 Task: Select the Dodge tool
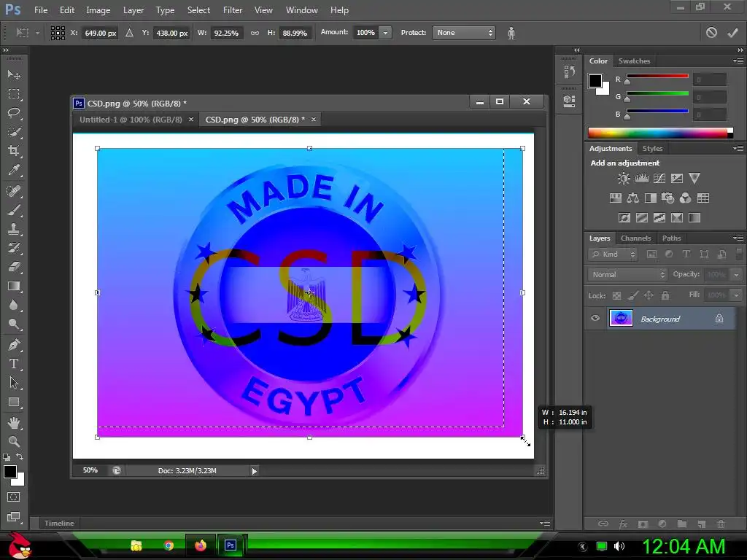[x=14, y=324]
